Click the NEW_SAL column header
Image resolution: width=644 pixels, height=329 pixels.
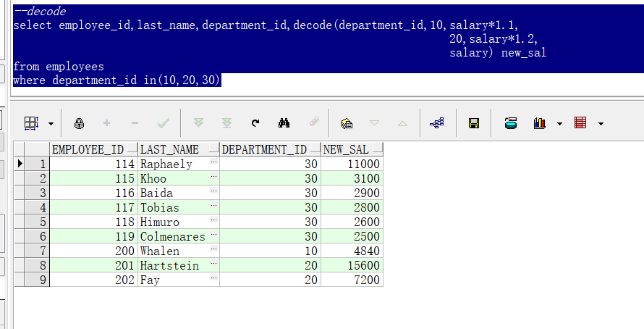[x=352, y=149]
